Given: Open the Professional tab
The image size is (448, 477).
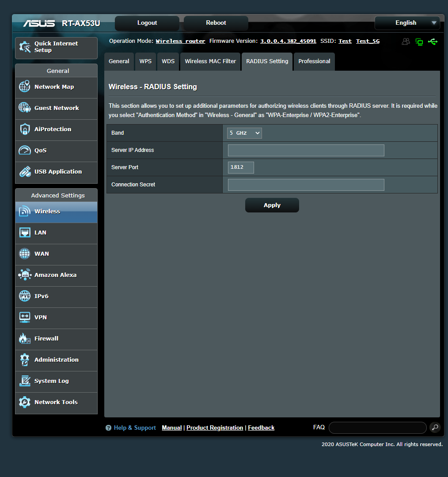Looking at the screenshot, I should click(x=314, y=61).
